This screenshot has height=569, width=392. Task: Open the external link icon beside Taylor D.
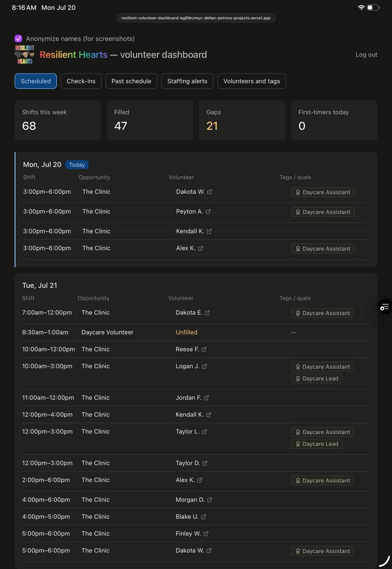pos(205,463)
